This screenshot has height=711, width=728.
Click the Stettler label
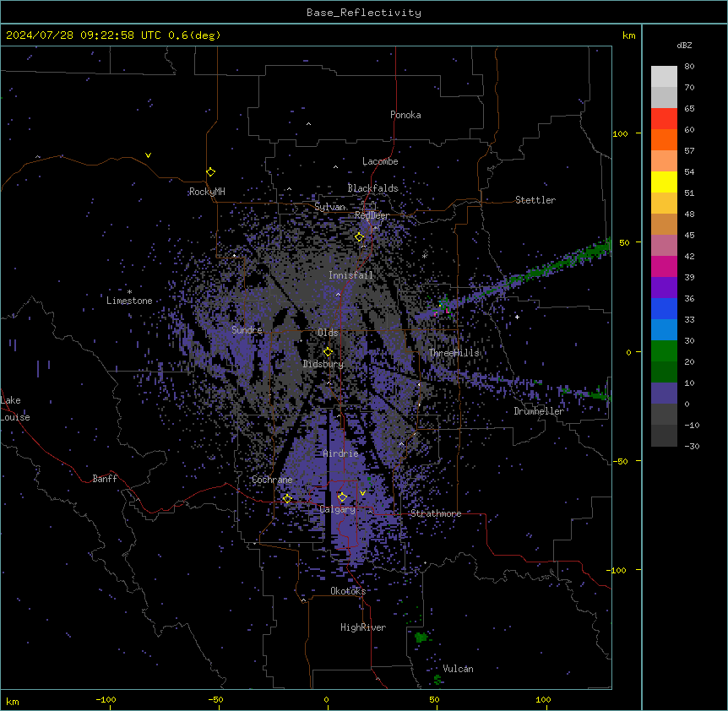pos(535,200)
